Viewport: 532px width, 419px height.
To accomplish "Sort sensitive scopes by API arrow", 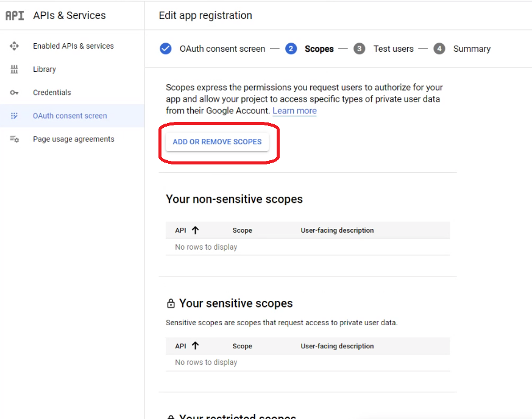I will [x=195, y=346].
